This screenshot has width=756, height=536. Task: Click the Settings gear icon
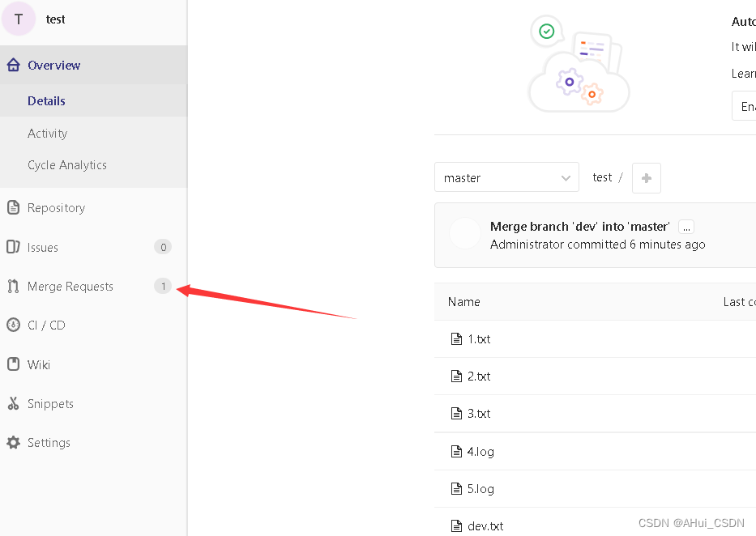tap(13, 443)
